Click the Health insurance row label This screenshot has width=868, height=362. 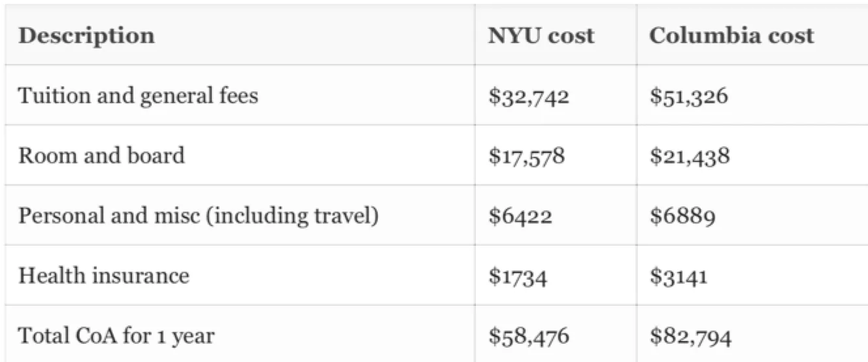(x=103, y=275)
